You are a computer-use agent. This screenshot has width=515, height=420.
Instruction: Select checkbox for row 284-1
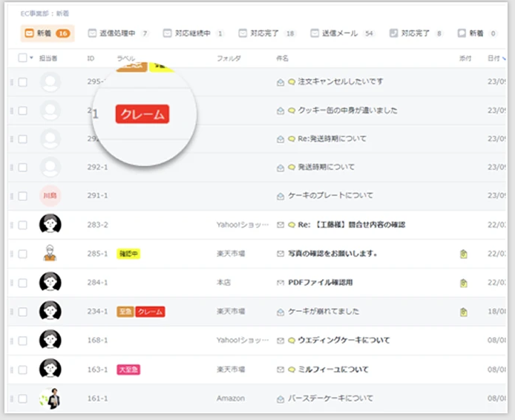[x=22, y=283]
